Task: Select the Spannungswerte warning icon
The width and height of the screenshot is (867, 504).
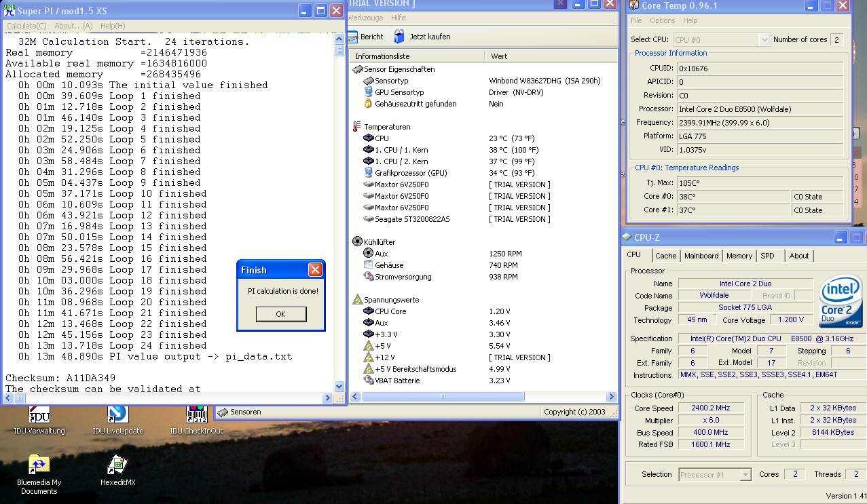Action: coord(358,299)
